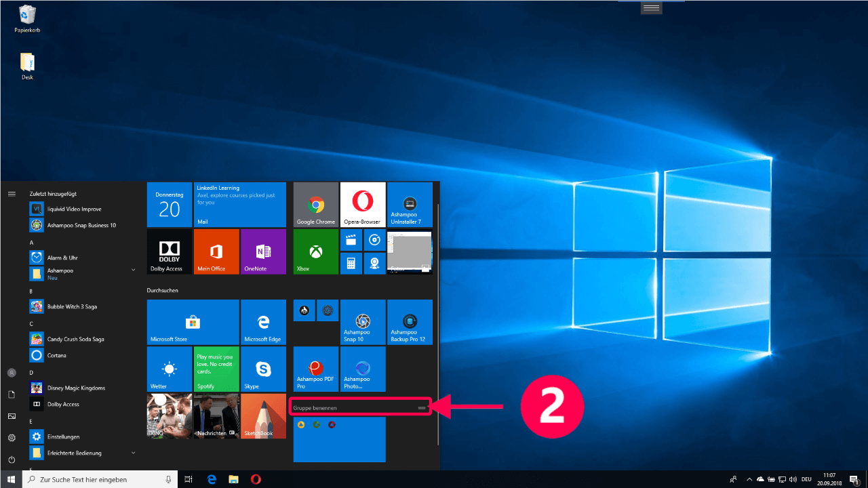Open the small dark circular tile next to flame

tap(328, 310)
